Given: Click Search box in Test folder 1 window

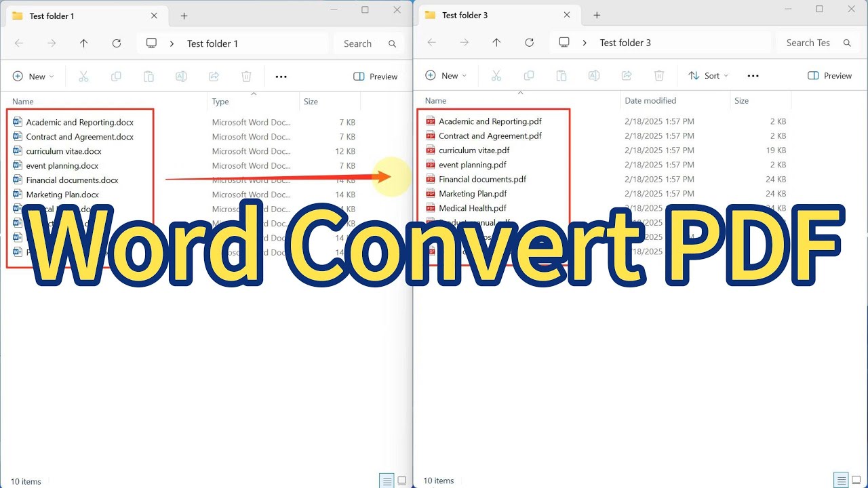Looking at the screenshot, I should click(x=369, y=43).
